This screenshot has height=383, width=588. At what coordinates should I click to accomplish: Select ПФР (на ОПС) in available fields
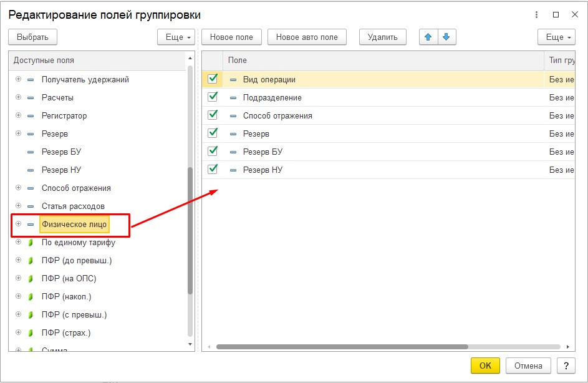tap(69, 278)
